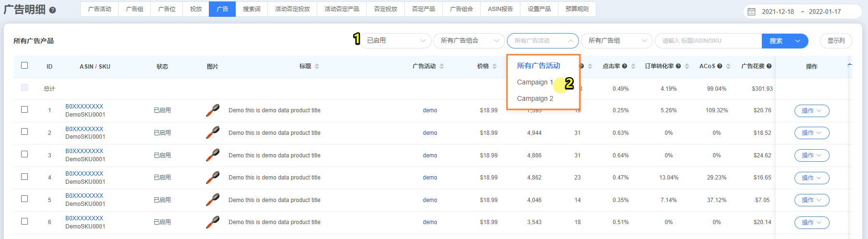Switch to the 搜索词 tab
Screen dimensions: 868x239
coord(252,9)
